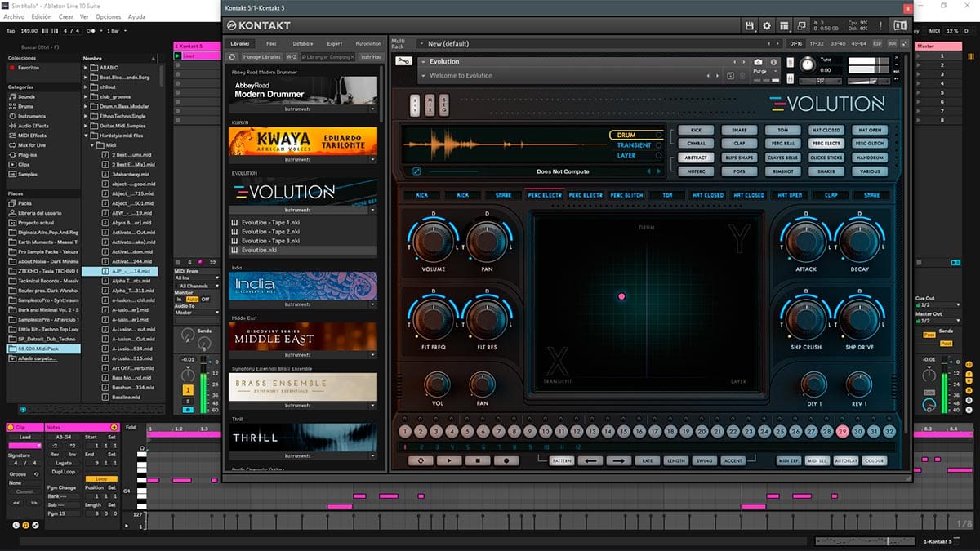Click the MIDI EXP. button
This screenshot has height=551, width=980.
click(x=790, y=461)
